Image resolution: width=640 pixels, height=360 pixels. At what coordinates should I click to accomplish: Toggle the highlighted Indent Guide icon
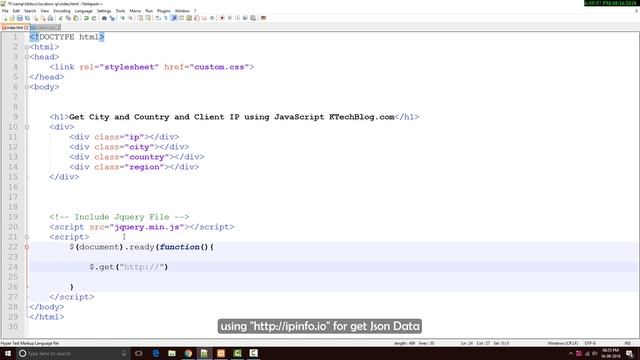[x=173, y=18]
